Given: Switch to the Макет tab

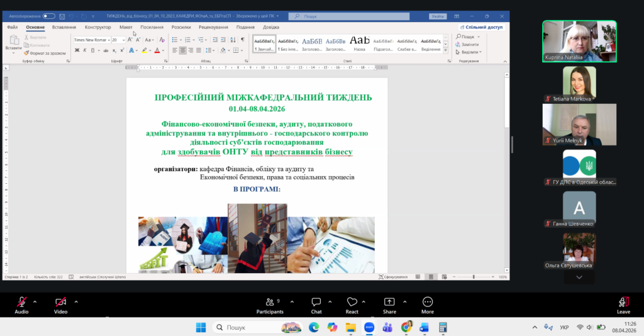Looking at the screenshot, I should click(126, 27).
